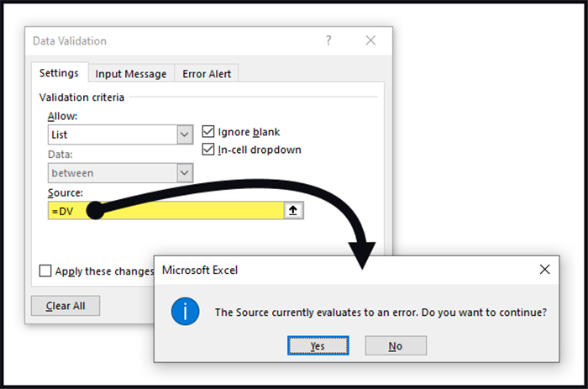Uncheck the Ignore blank checkbox
The image size is (588, 389).
[208, 132]
